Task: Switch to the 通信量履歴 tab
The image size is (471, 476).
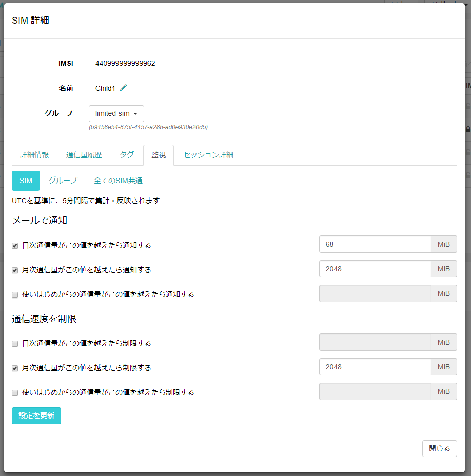Action: point(84,155)
